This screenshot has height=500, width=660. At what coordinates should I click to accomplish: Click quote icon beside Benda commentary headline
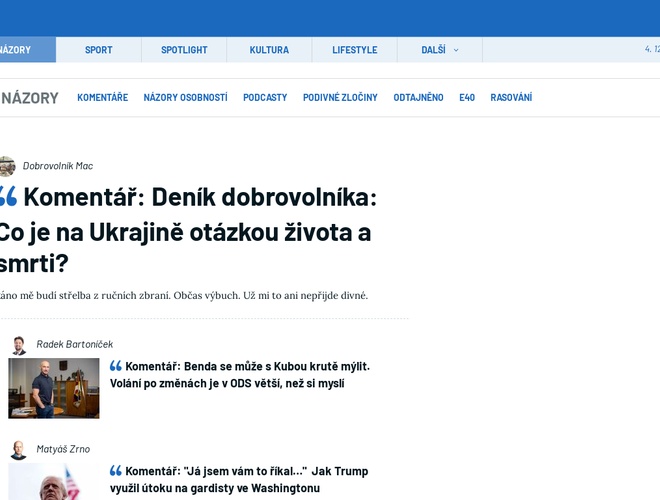tap(116, 366)
